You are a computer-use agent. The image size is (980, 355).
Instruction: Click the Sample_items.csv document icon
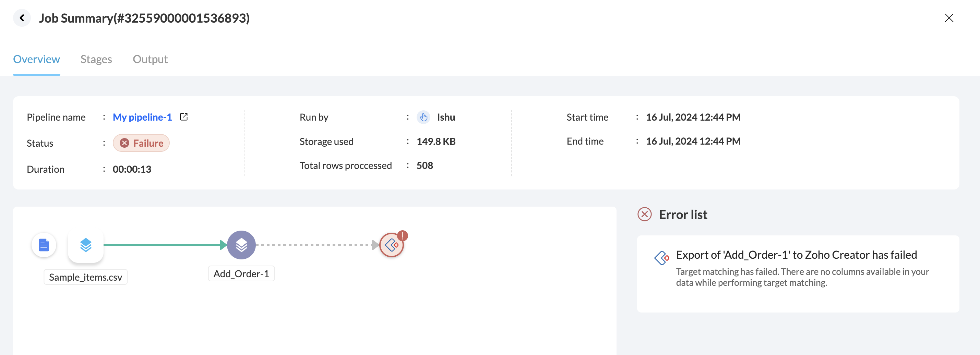44,245
